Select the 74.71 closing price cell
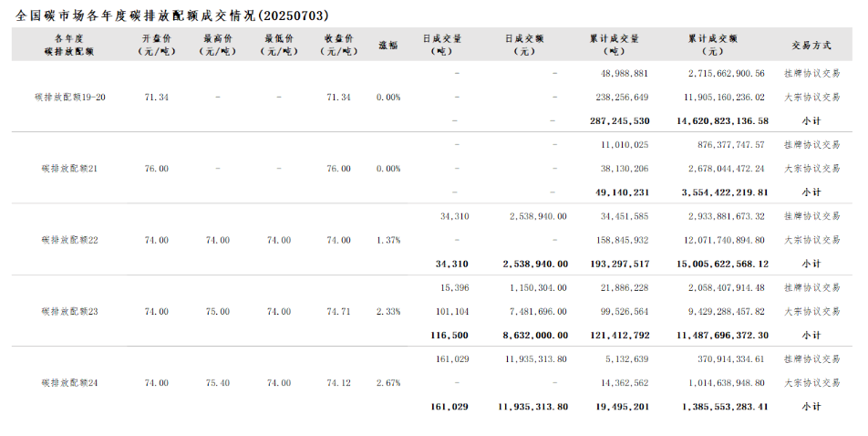868x436 pixels. 338,312
